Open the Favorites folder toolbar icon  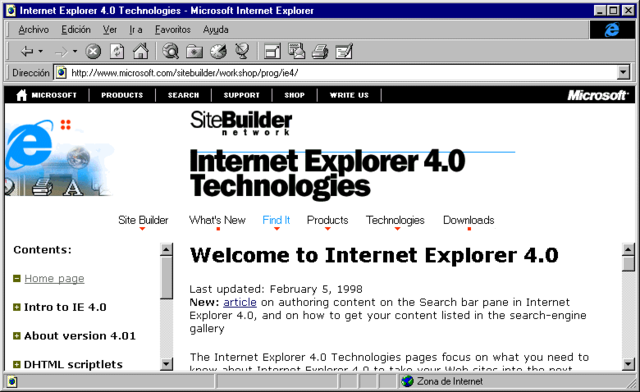click(195, 51)
